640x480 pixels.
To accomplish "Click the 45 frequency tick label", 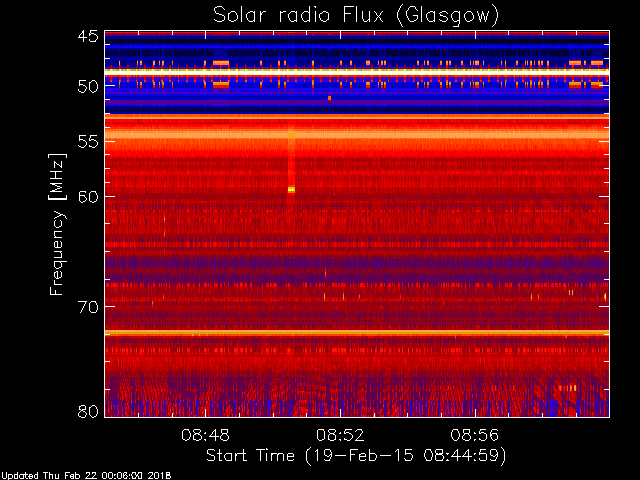I will (88, 37).
